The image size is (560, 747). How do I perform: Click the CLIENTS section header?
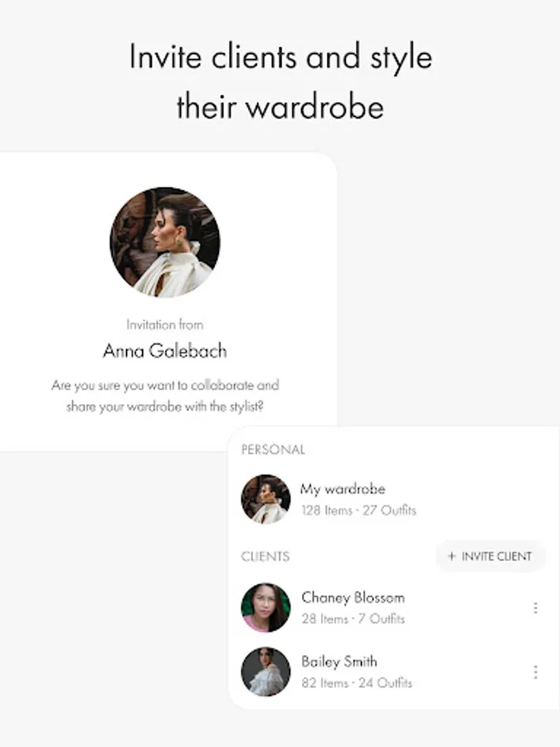[x=265, y=556]
